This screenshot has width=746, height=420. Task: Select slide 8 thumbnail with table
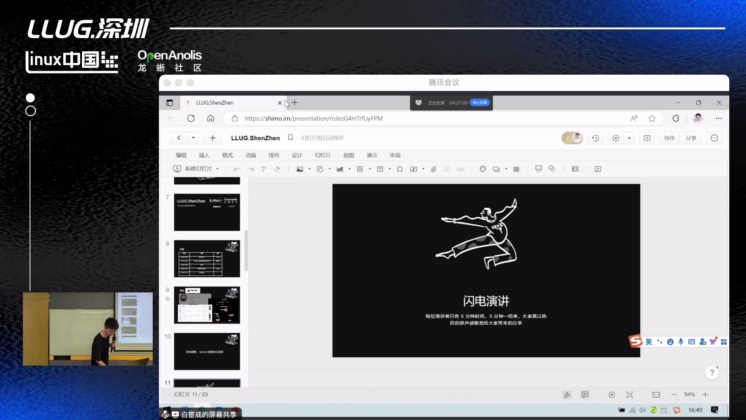(x=207, y=258)
